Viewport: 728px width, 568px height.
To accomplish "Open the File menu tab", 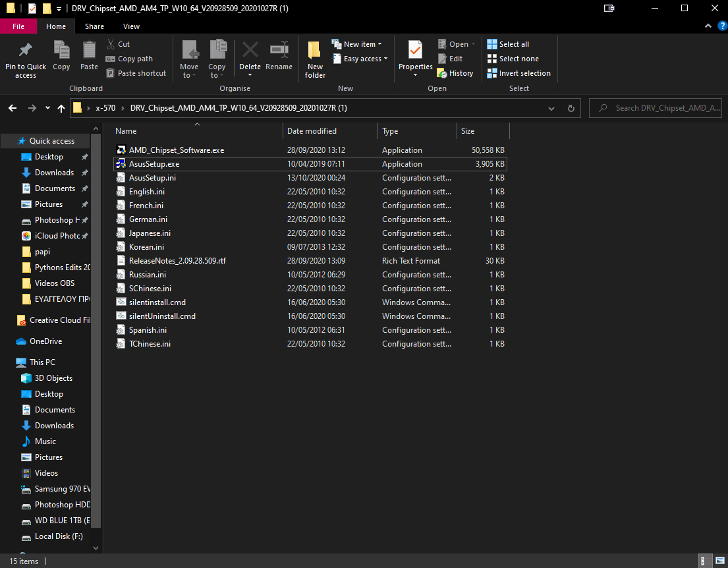I will (x=18, y=26).
